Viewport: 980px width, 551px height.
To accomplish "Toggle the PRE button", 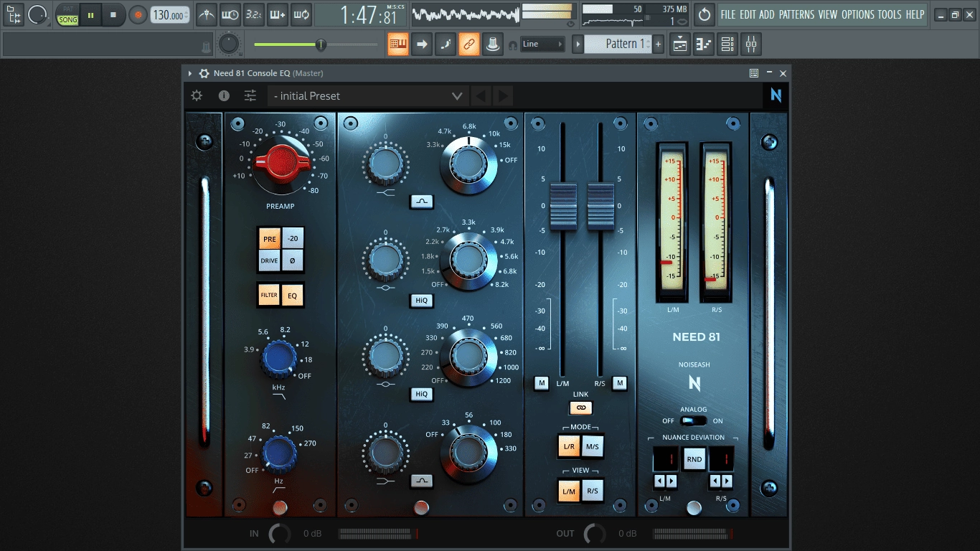I will [270, 240].
